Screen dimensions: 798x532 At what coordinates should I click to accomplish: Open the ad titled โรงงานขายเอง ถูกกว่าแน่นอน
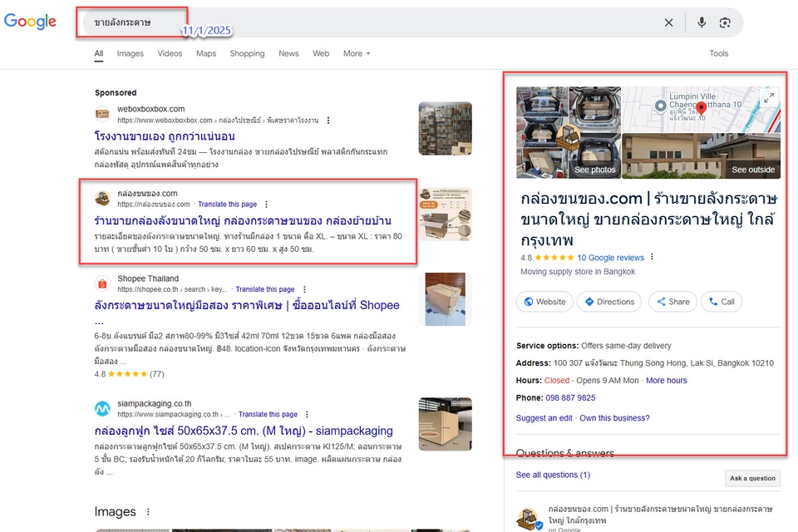(x=165, y=136)
